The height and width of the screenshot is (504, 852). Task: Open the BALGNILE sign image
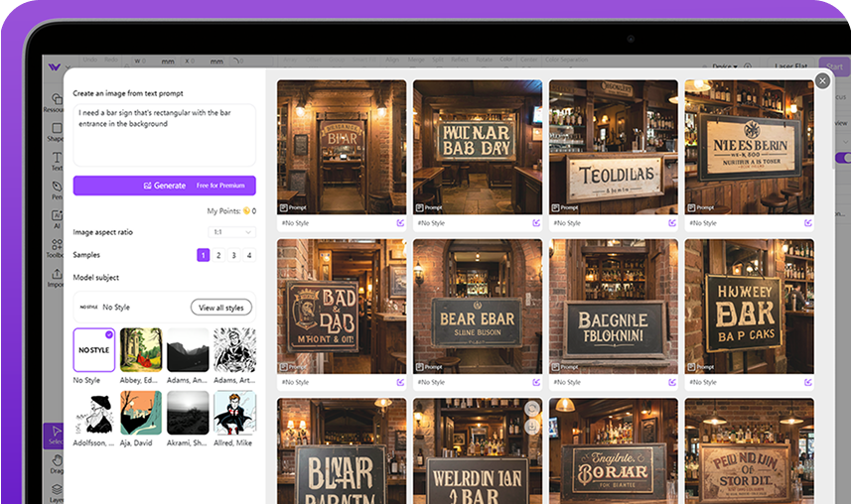(x=614, y=307)
